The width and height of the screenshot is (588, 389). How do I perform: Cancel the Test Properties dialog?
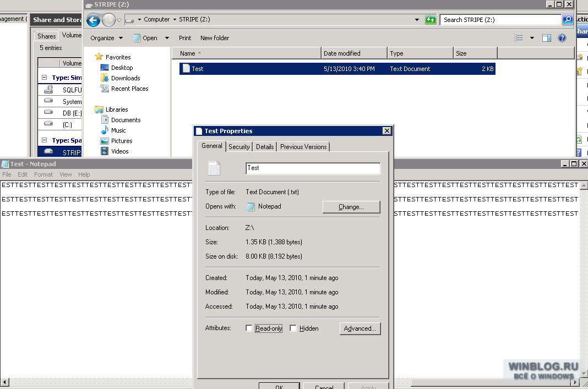[324, 386]
